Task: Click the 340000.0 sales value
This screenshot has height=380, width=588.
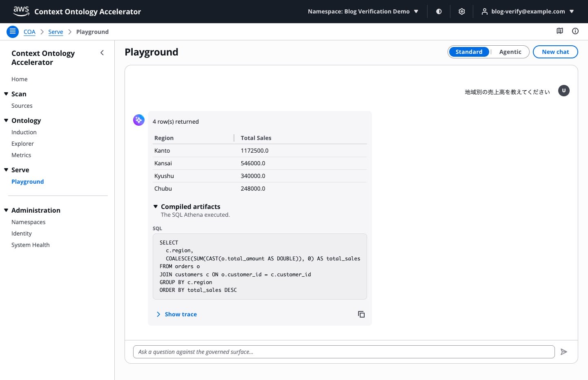Action: (x=253, y=176)
